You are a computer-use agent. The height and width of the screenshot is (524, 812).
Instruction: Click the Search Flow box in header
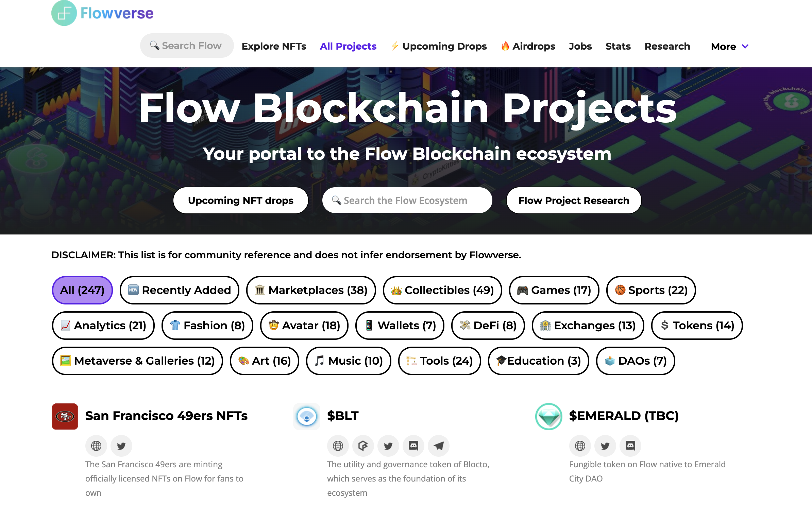tap(187, 46)
